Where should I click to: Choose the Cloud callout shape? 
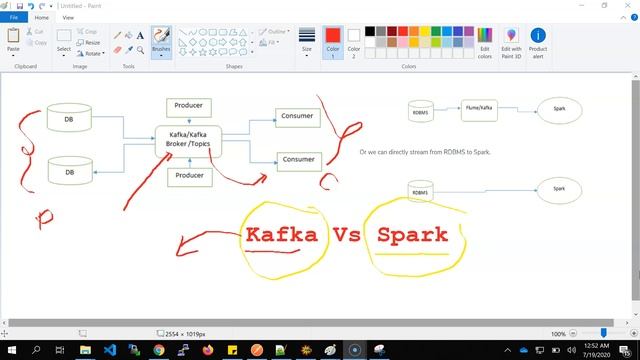[x=243, y=52]
